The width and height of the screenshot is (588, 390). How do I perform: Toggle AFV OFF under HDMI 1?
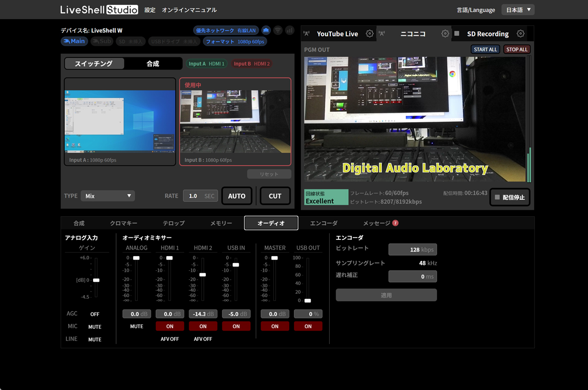pyautogui.click(x=170, y=339)
